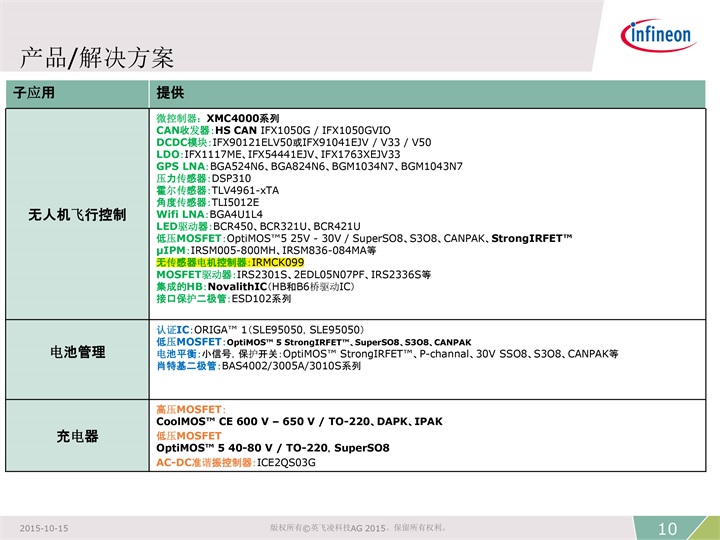Click the copyright notice 版权所有 in footer
The image size is (720, 540).
point(358,528)
